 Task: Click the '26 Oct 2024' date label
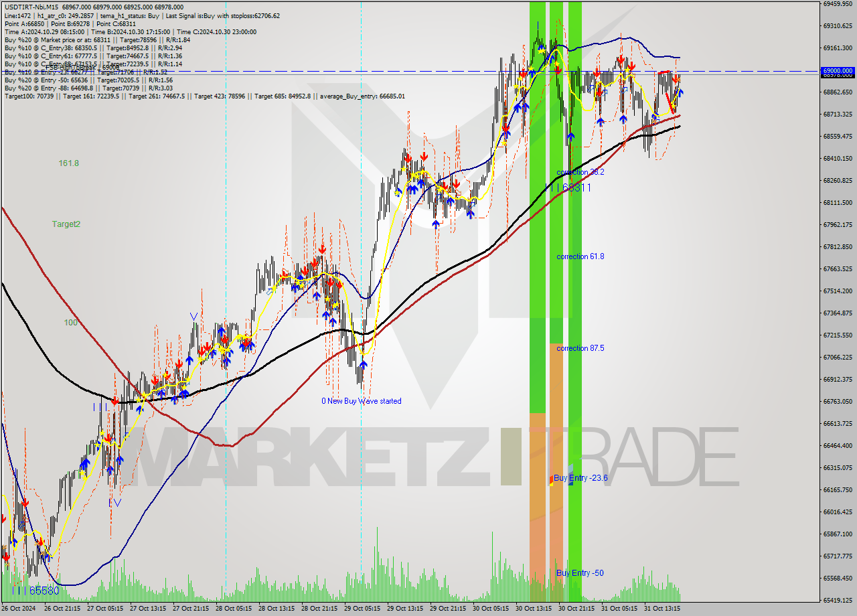(17, 609)
